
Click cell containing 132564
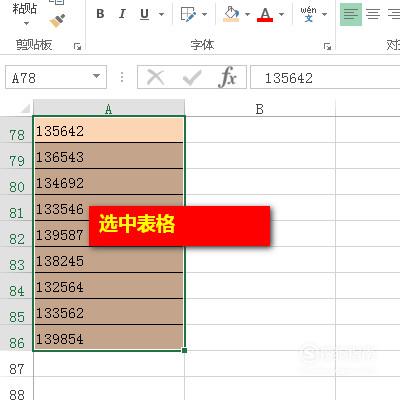coord(109,286)
